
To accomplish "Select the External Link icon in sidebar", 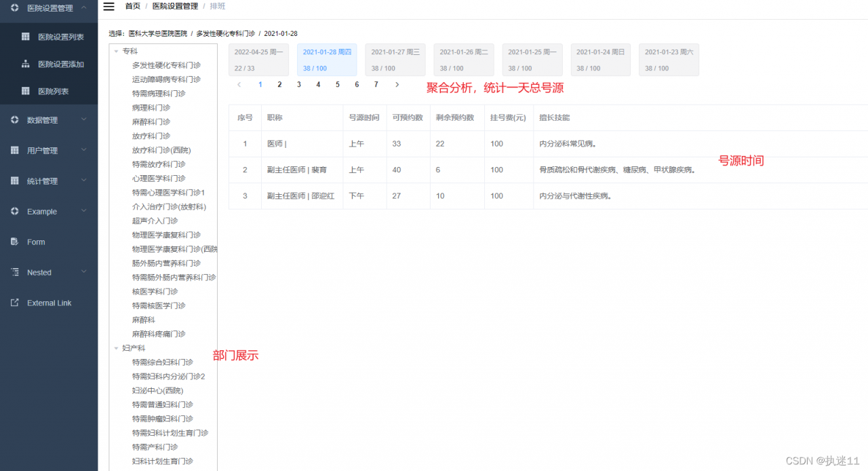I will click(x=16, y=302).
